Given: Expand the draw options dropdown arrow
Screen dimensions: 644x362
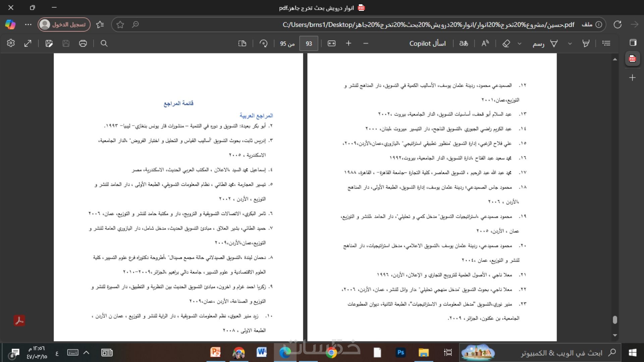Looking at the screenshot, I should (520, 44).
